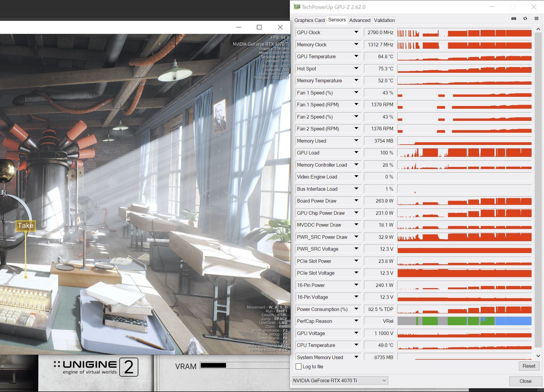Click the PerfCap Reason value VRel
Viewport: 544px width, 392px height.
tap(379, 321)
